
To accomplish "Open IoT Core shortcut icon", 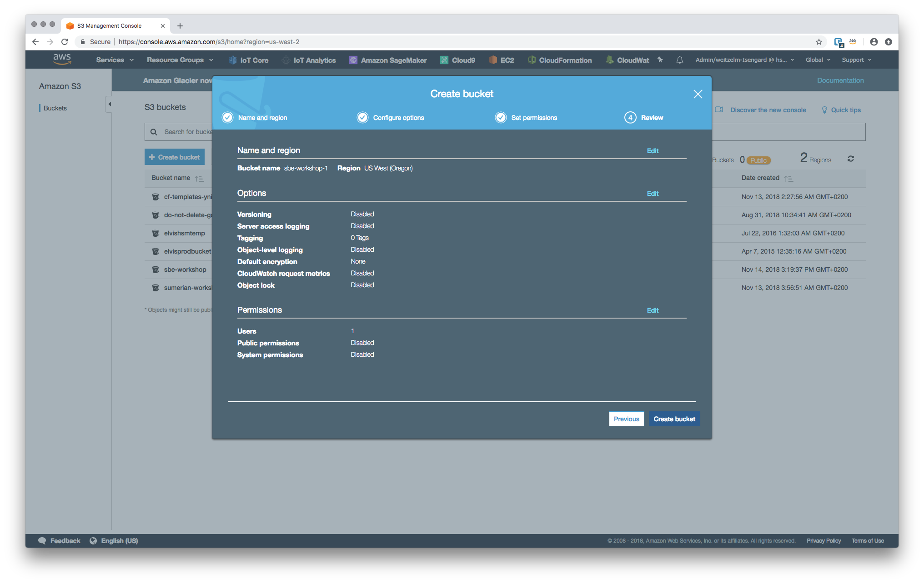I will (x=233, y=60).
